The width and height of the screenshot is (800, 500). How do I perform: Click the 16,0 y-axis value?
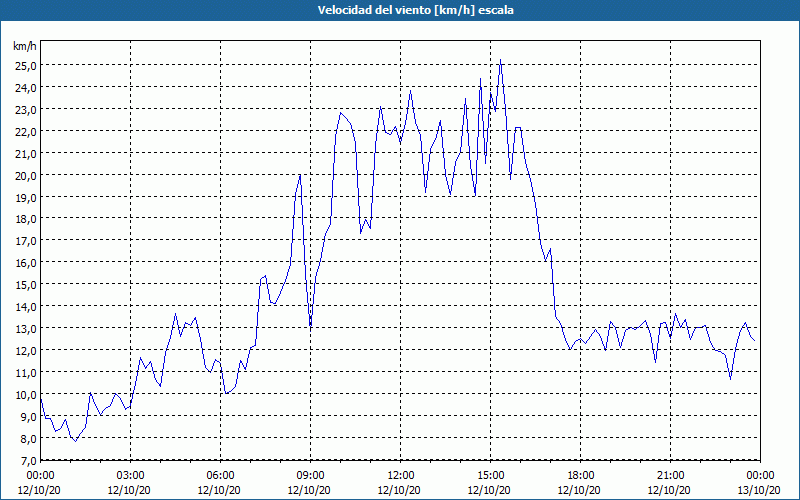point(26,263)
